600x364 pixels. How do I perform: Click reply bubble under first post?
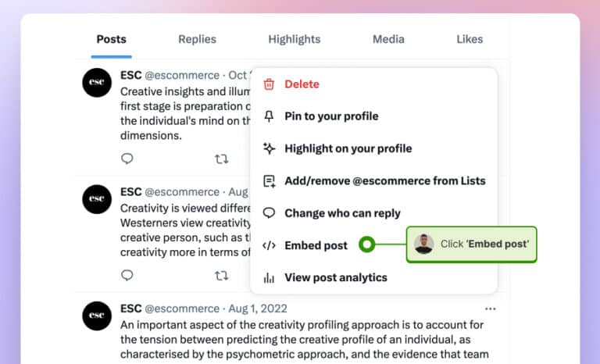tap(127, 159)
